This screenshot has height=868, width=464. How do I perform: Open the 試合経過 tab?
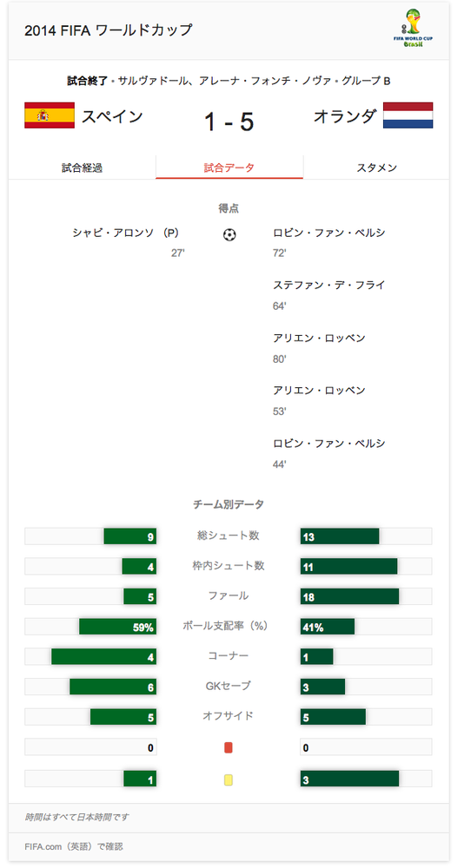pos(82,168)
